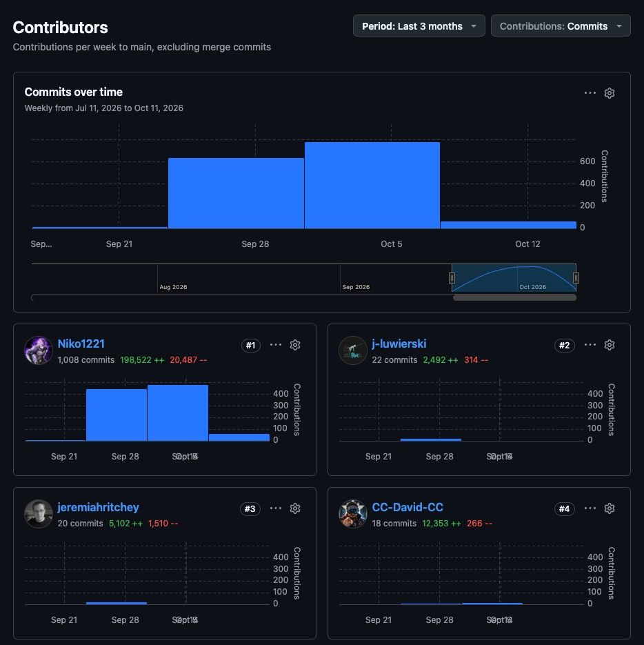The height and width of the screenshot is (645, 644).
Task: Open three-dot menu on CC-David-CC's card
Action: 590,508
